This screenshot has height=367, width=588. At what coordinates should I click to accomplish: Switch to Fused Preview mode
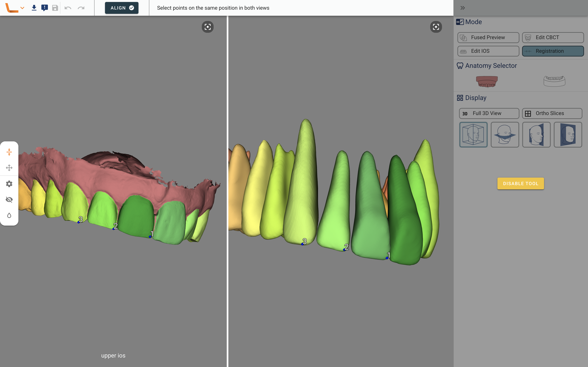pyautogui.click(x=488, y=37)
